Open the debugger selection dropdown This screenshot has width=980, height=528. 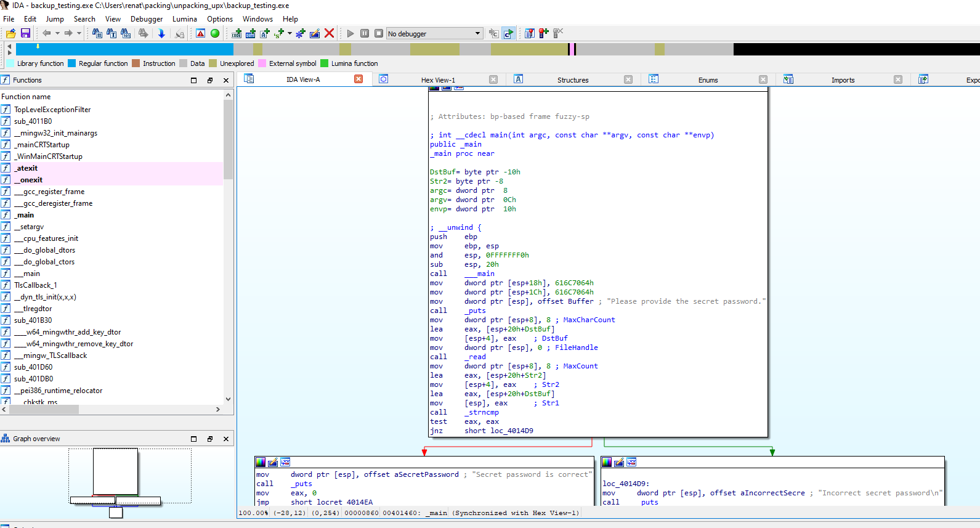click(477, 33)
